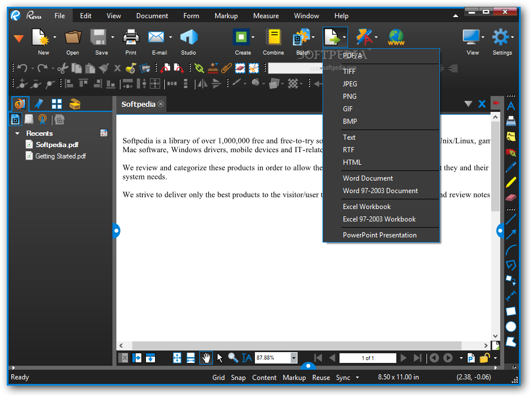The height and width of the screenshot is (397, 532).
Task: Select the Pen tool in side toolbar
Action: (511, 167)
